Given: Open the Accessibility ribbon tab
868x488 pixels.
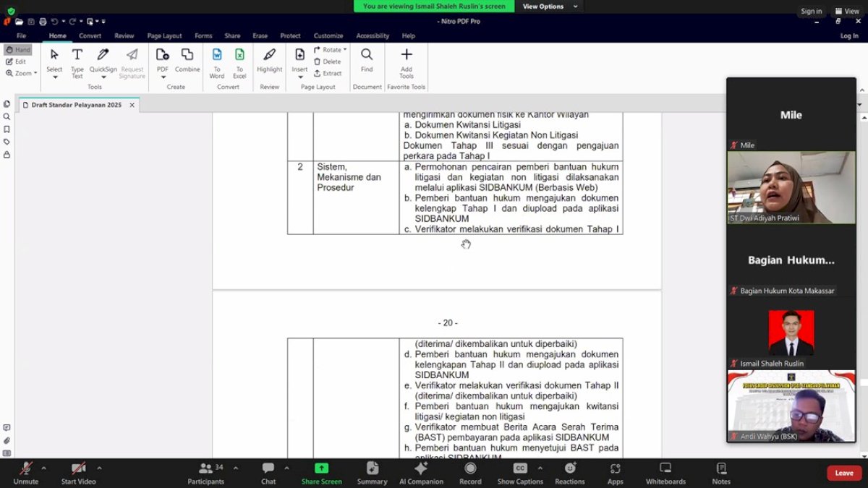Looking at the screenshot, I should (373, 35).
